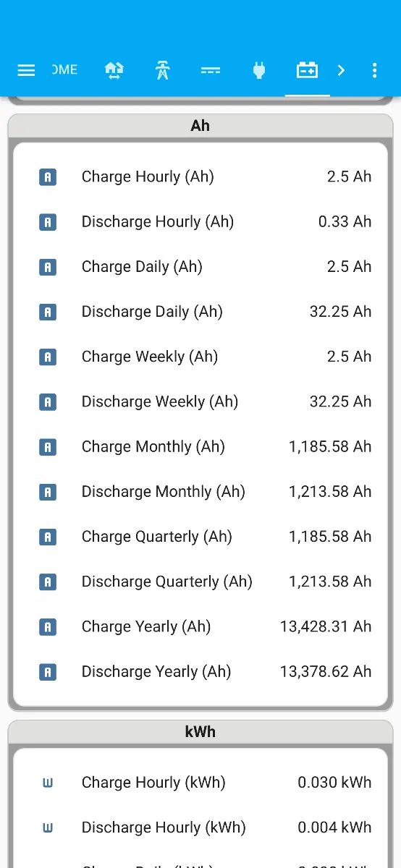Open the hamburger sidebar menu
The width and height of the screenshot is (401, 868).
pyautogui.click(x=26, y=70)
